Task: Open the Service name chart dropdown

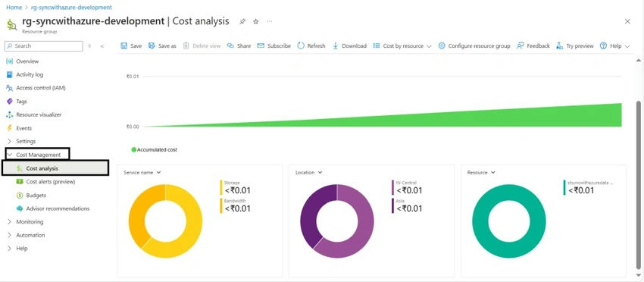Action: point(142,173)
